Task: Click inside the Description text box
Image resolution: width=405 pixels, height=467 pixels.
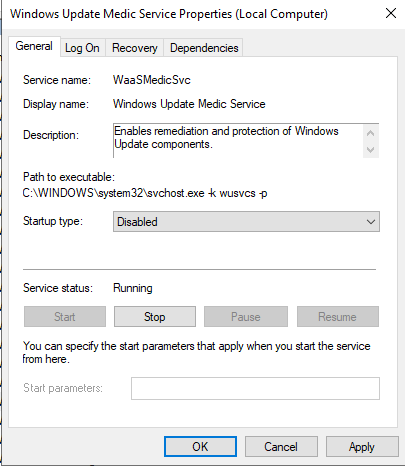Action: [238, 141]
